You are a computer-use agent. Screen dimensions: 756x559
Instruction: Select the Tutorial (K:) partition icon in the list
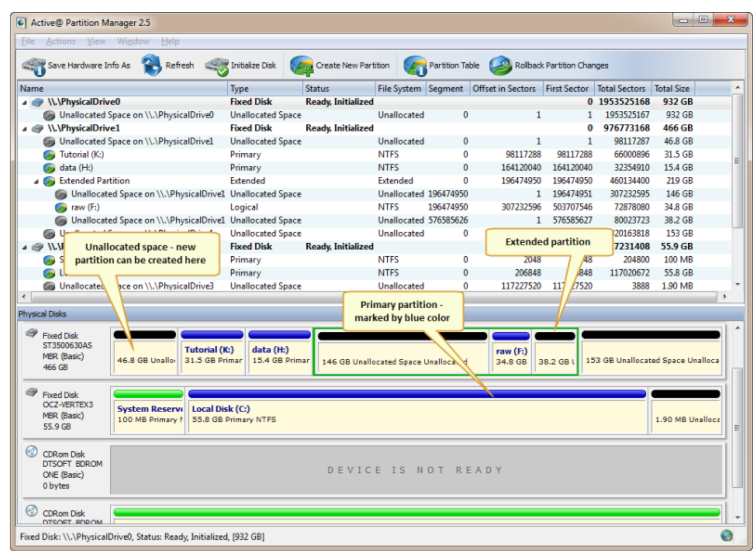pos(49,155)
